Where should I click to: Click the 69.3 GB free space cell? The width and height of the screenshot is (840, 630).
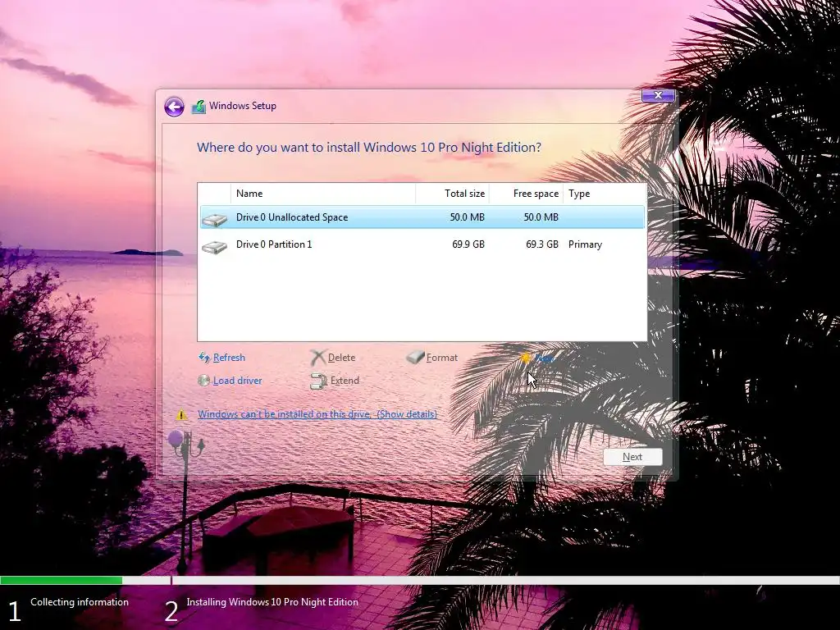[542, 244]
